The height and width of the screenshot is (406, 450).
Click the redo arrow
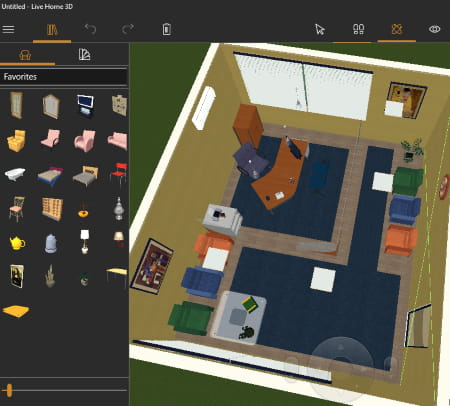click(x=128, y=29)
